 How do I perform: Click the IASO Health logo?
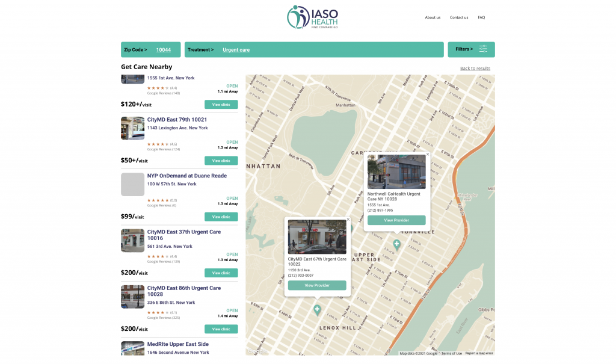(x=312, y=17)
